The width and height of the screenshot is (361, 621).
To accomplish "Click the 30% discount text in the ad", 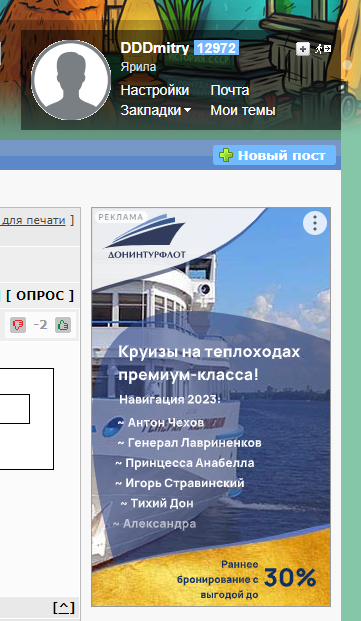I will click(290, 578).
